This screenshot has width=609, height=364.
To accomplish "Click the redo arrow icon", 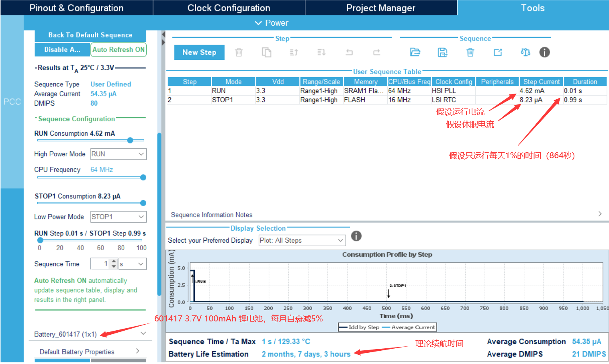I will [376, 52].
